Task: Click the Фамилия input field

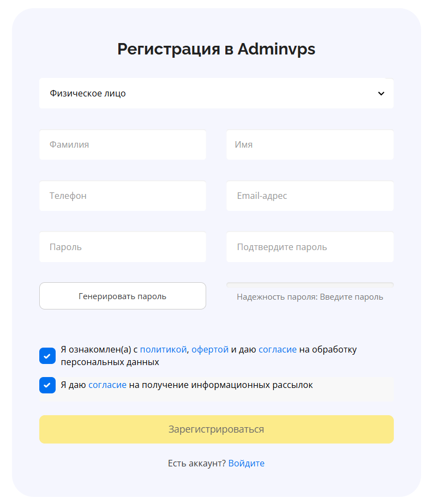Action: [x=123, y=145]
